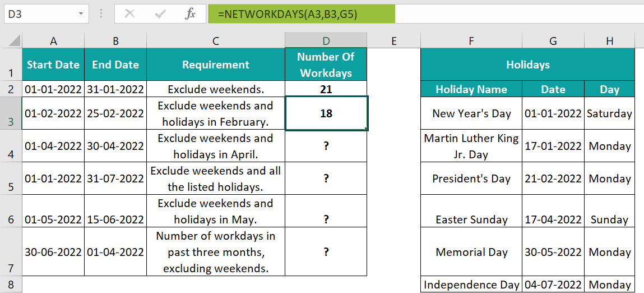Select holiday date 30-05-2022 cell
This screenshot has width=644, height=293.
tap(553, 251)
